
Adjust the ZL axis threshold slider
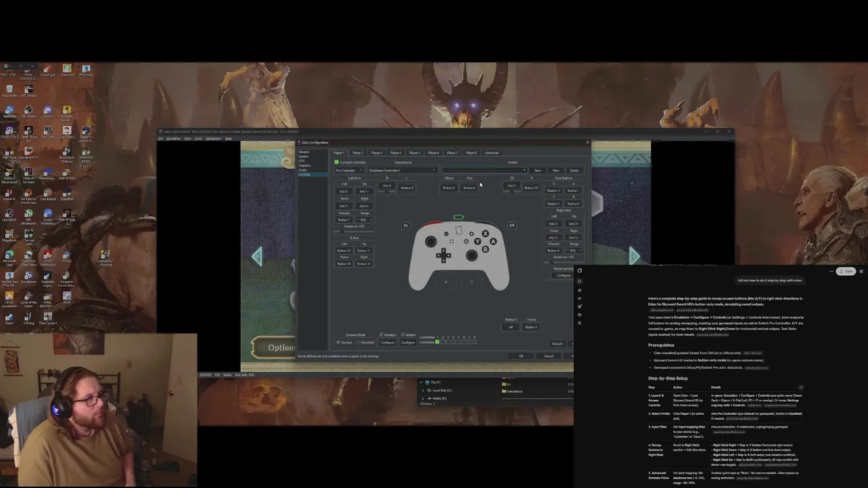click(387, 192)
